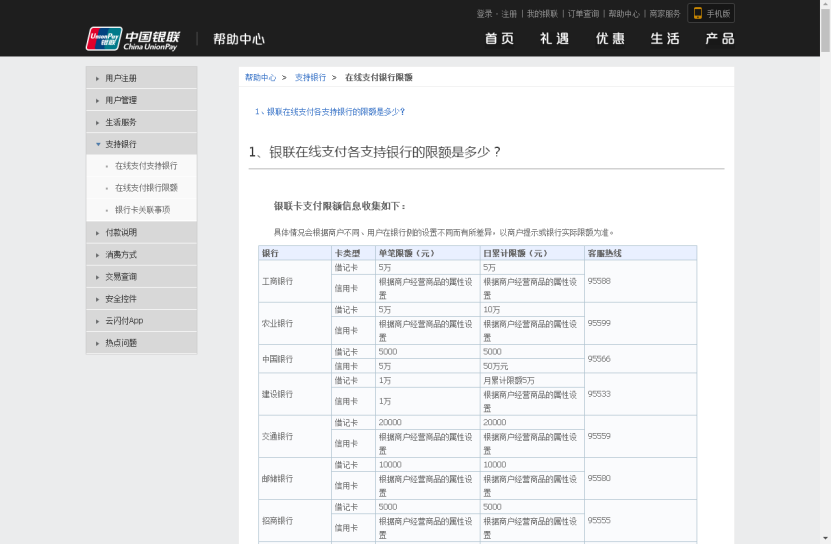Open the 礼遇 navigation item

(x=554, y=39)
